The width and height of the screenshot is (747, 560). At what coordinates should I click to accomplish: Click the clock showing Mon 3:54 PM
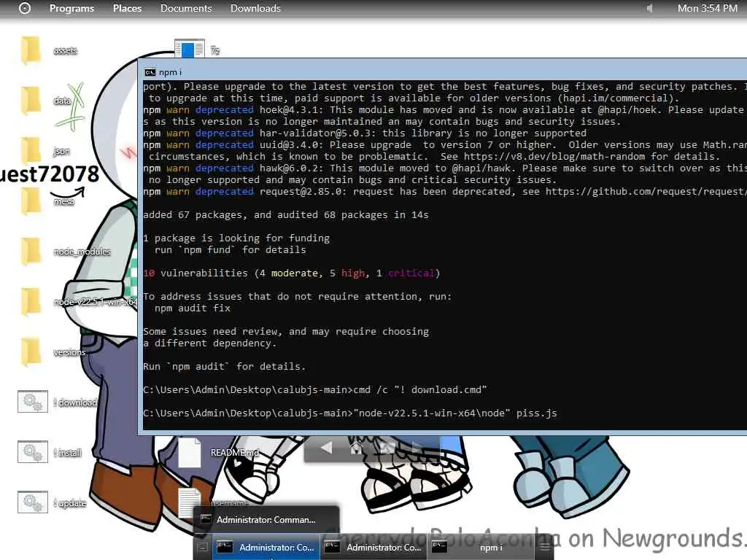[x=708, y=8]
